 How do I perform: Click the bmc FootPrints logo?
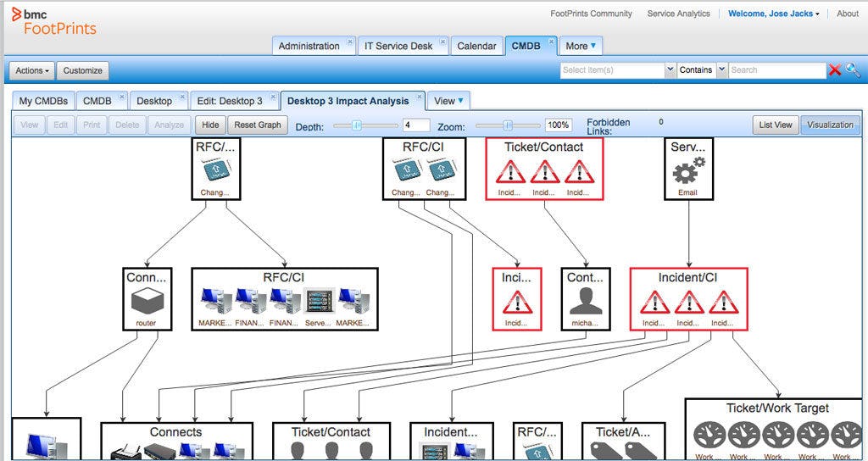point(53,21)
